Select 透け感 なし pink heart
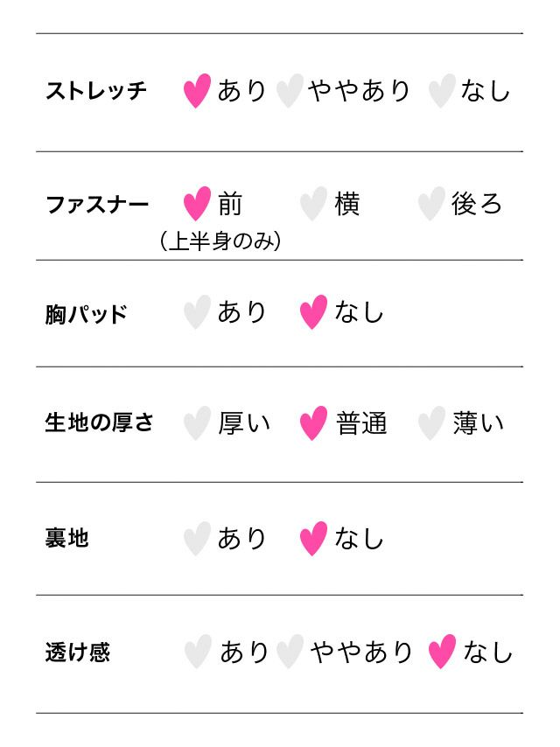 click(442, 652)
